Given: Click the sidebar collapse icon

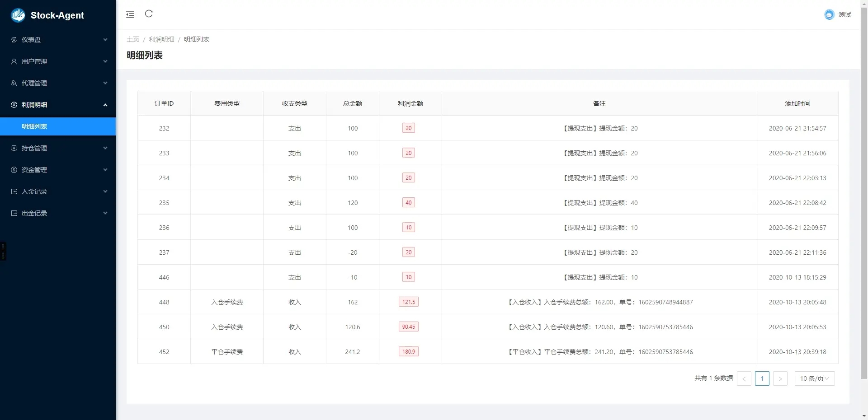Looking at the screenshot, I should pyautogui.click(x=130, y=14).
